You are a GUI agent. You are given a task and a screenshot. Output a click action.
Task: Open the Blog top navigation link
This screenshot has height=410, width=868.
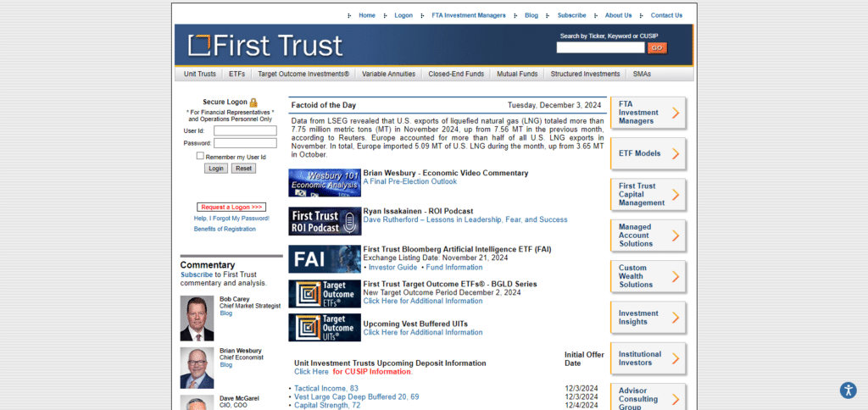[x=531, y=15]
